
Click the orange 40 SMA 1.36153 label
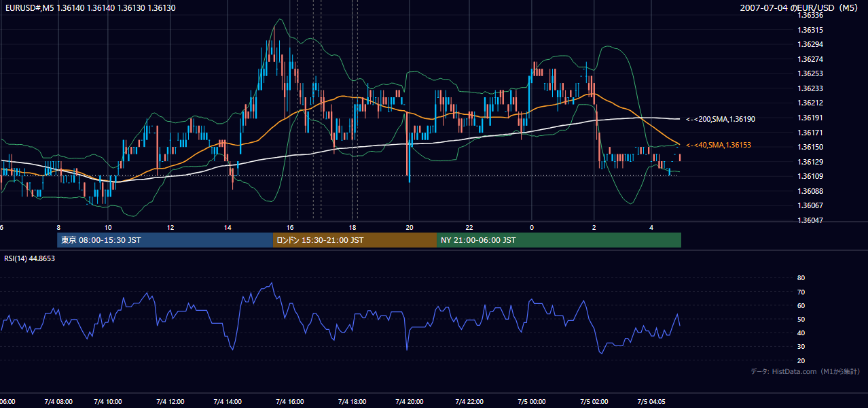(x=719, y=145)
